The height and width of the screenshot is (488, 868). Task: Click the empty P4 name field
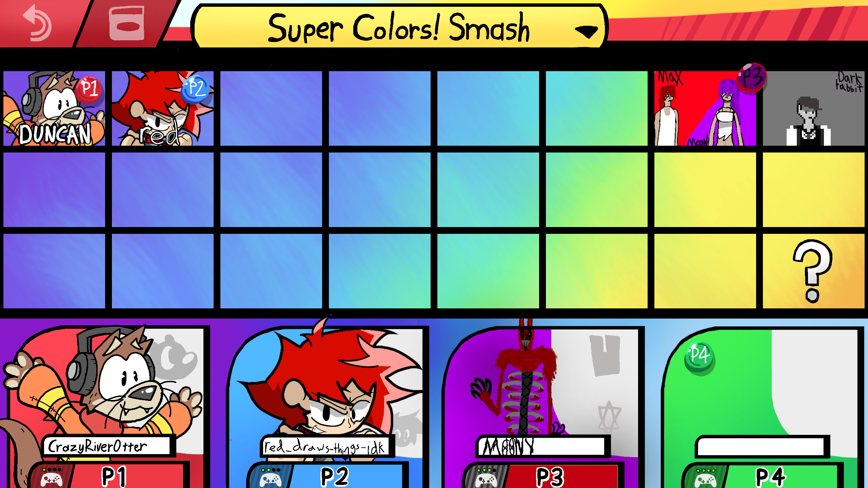pyautogui.click(x=761, y=447)
